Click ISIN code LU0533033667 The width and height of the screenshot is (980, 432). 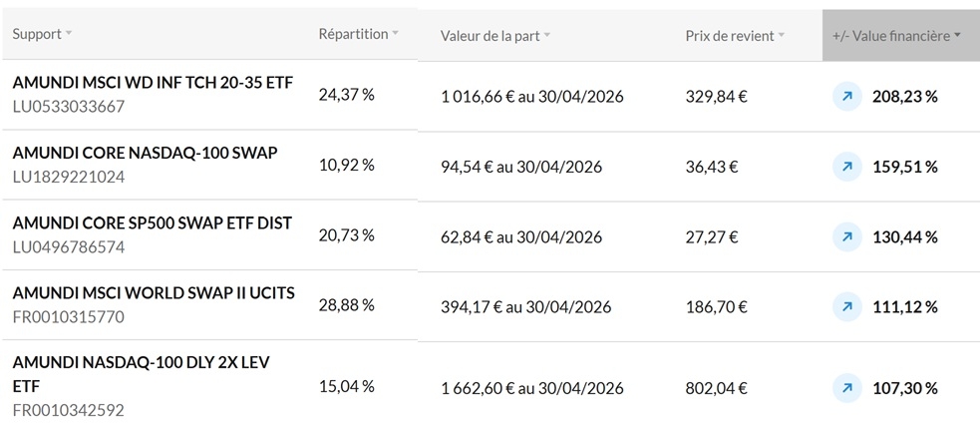69,106
